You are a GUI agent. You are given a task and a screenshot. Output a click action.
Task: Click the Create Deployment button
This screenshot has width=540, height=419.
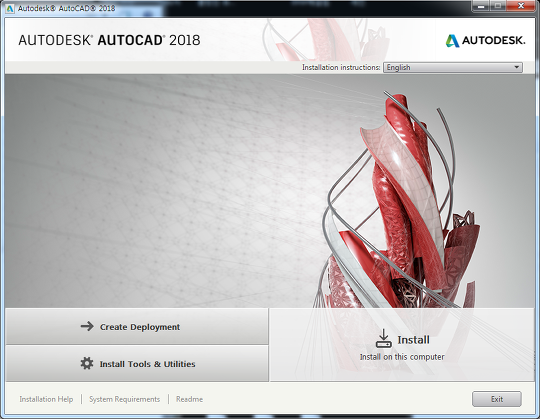pyautogui.click(x=137, y=326)
